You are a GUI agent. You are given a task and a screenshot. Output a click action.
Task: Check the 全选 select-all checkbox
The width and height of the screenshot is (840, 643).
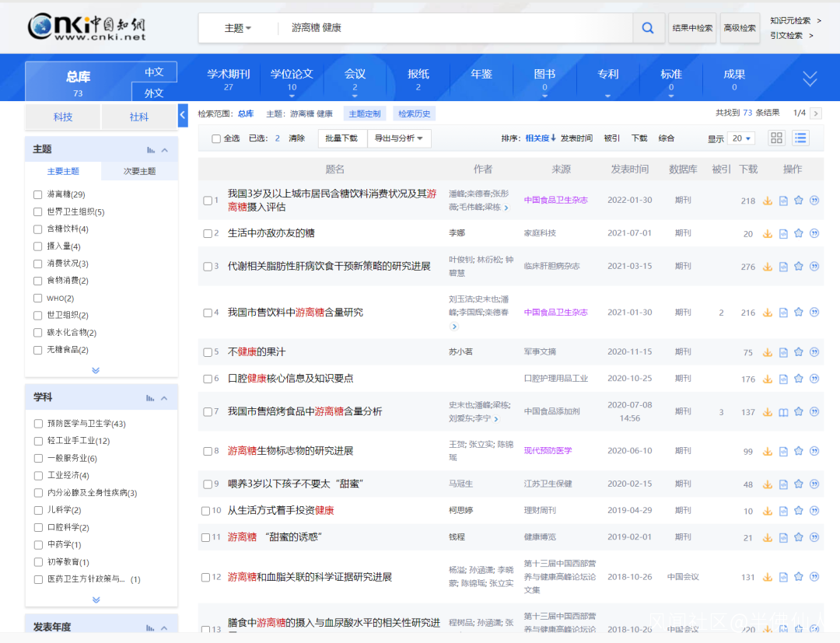click(216, 138)
